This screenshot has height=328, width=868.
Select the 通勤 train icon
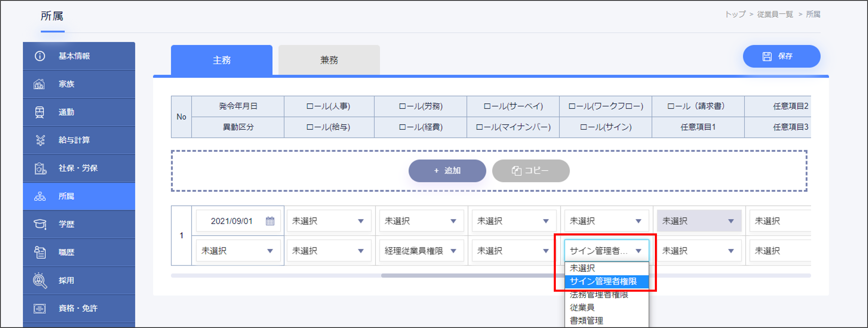tap(39, 112)
